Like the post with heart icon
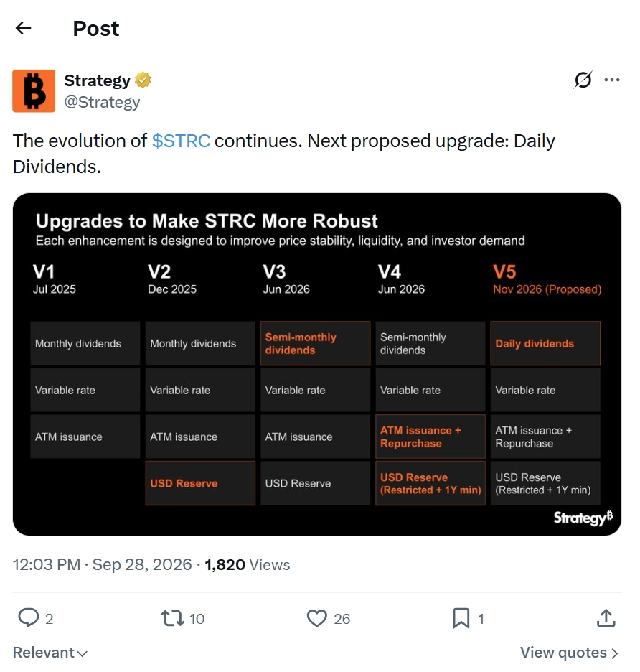The width and height of the screenshot is (640, 672). pos(317,618)
